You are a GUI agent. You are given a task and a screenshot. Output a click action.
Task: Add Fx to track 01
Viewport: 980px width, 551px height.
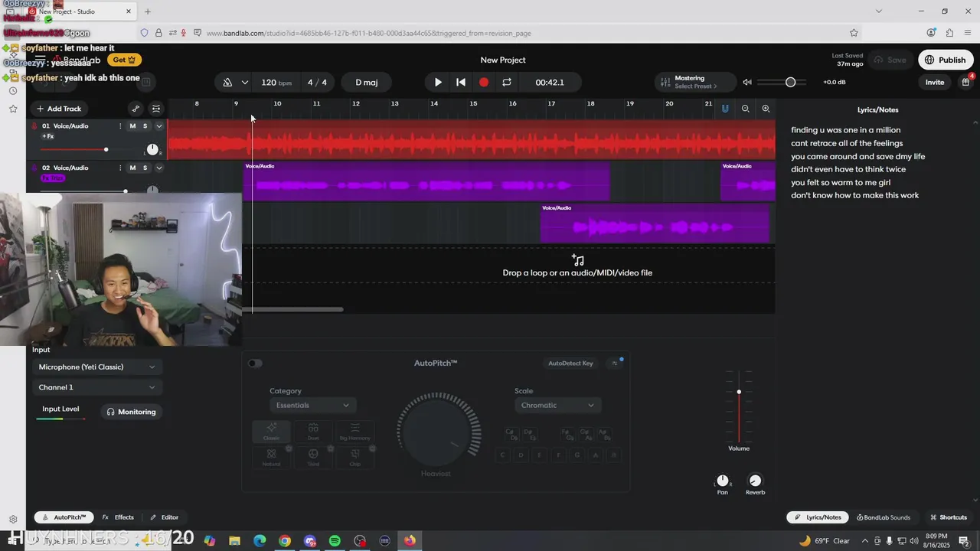(47, 136)
